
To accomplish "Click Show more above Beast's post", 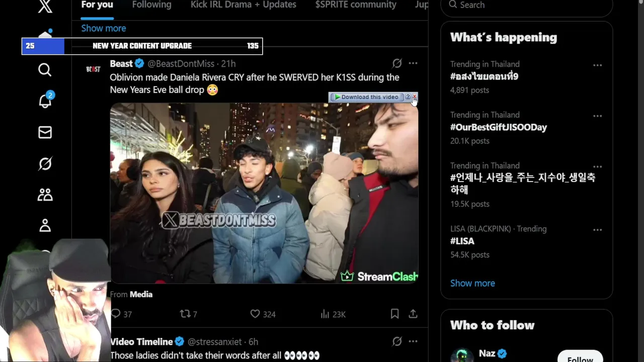I will [104, 28].
